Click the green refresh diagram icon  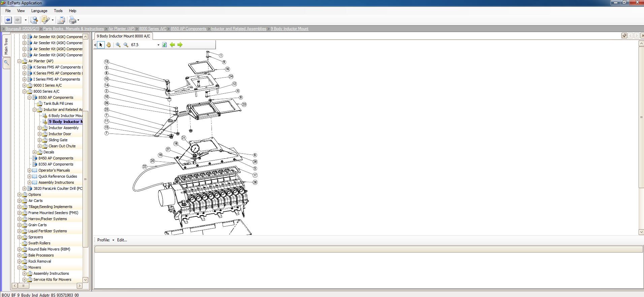[x=164, y=44]
